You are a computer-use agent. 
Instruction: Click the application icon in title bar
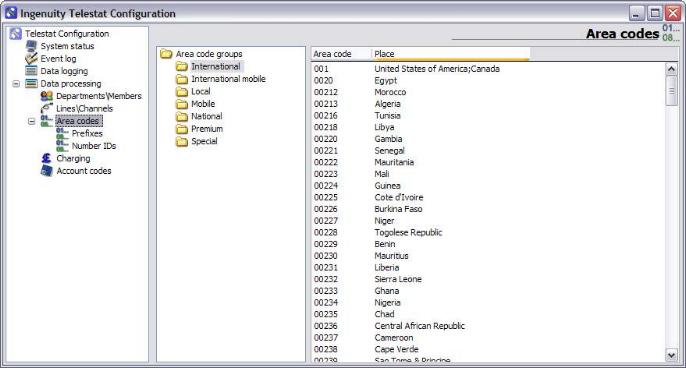click(x=11, y=13)
